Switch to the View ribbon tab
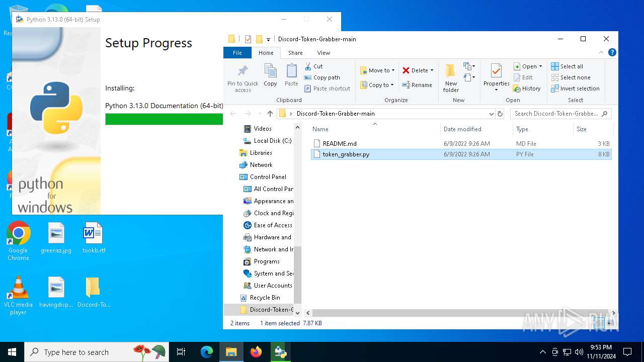This screenshot has height=362, width=644. 324,53
